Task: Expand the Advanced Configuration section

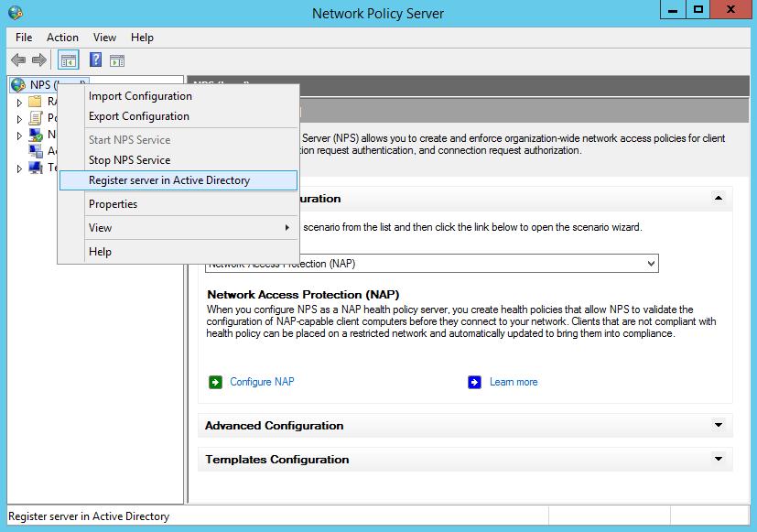Action: point(718,425)
